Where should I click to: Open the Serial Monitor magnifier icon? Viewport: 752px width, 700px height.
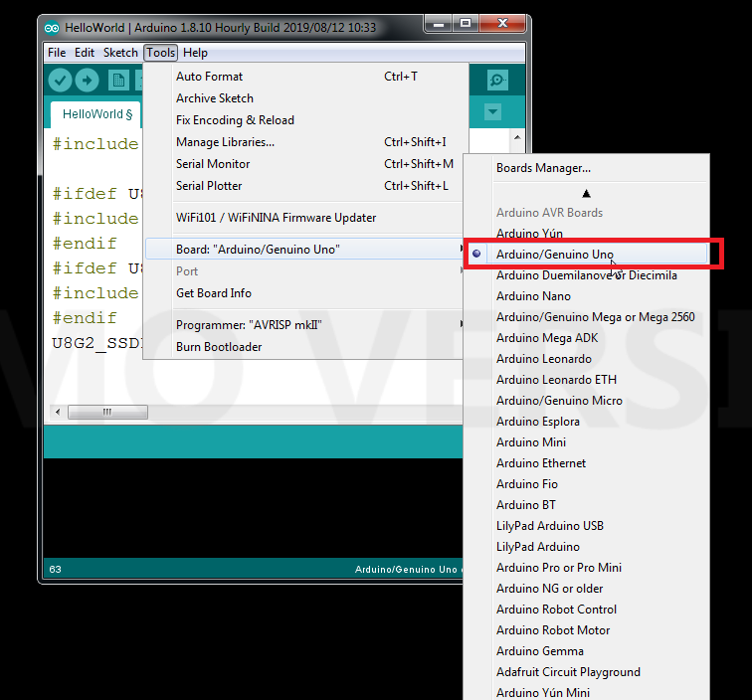click(497, 80)
